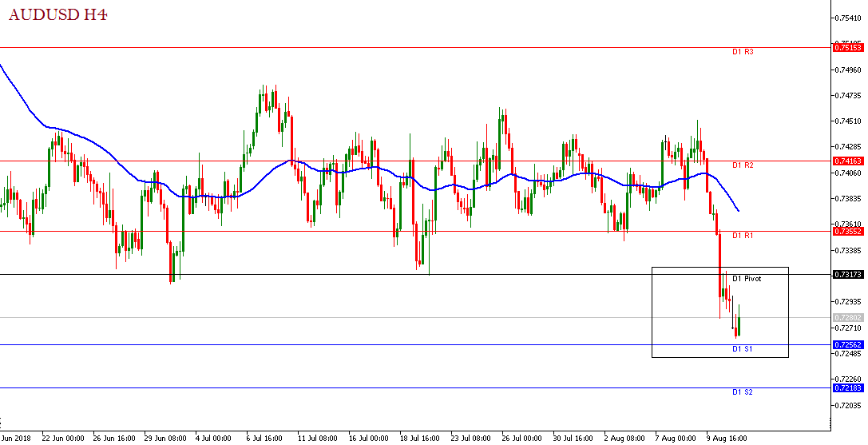Click the red 0.75152 price tag
This screenshot has height=445, width=868.
pyautogui.click(x=846, y=48)
